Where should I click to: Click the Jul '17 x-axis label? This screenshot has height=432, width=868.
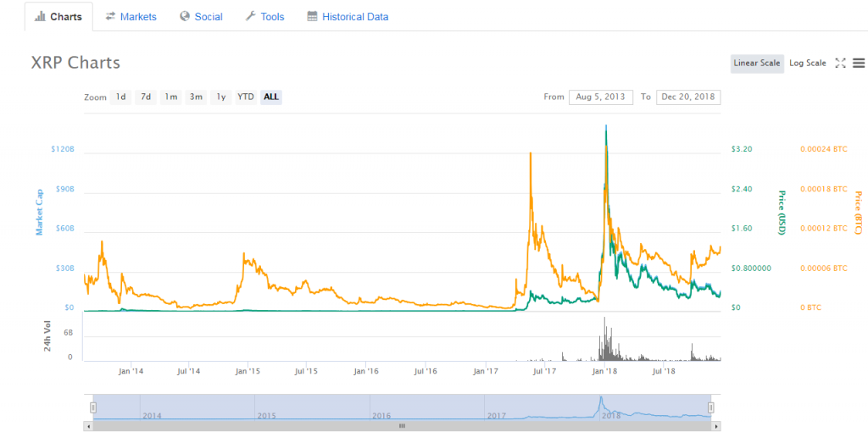pos(547,371)
